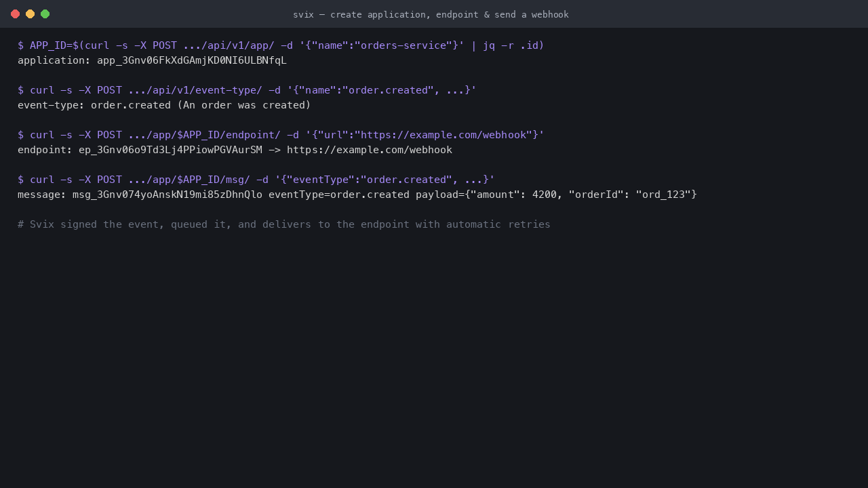Click the curl POST event-type command line
The image size is (868, 488).
click(x=247, y=90)
